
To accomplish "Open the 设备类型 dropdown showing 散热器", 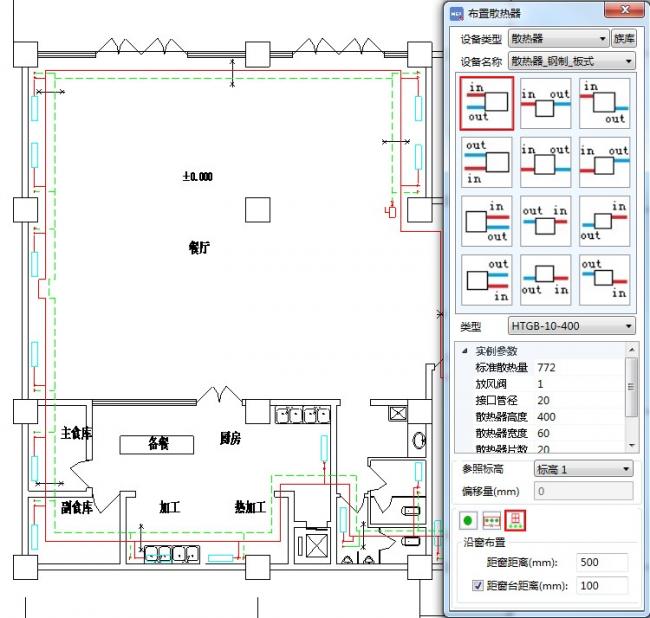I will click(557, 39).
